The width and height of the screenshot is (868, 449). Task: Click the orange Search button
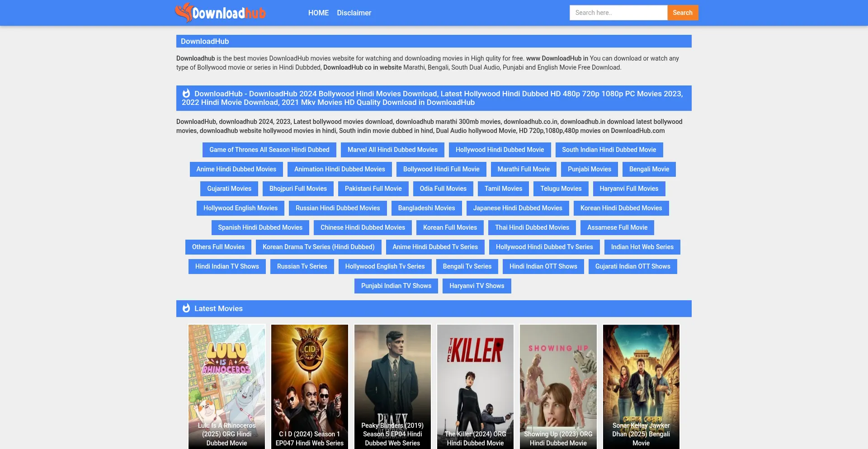coord(683,13)
